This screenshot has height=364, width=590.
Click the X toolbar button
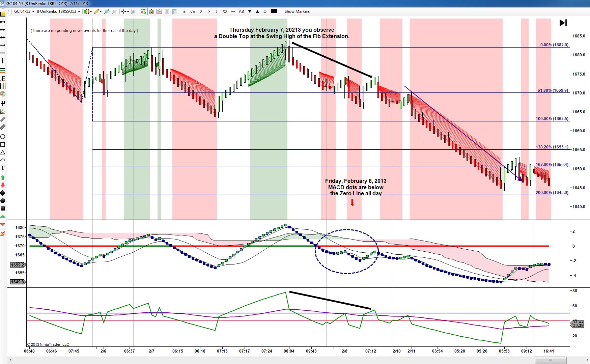[x=201, y=11]
